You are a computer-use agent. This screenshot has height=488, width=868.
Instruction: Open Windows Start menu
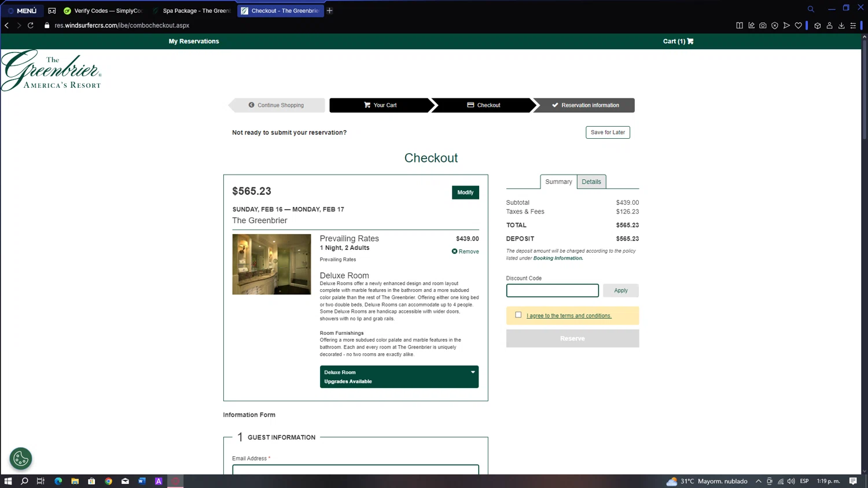[x=8, y=481]
